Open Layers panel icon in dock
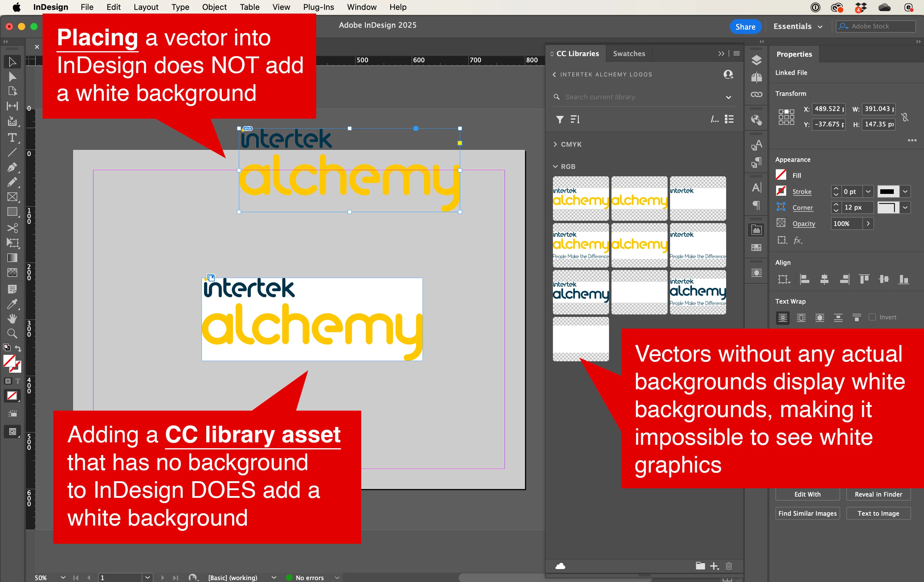The image size is (924, 582). click(756, 60)
